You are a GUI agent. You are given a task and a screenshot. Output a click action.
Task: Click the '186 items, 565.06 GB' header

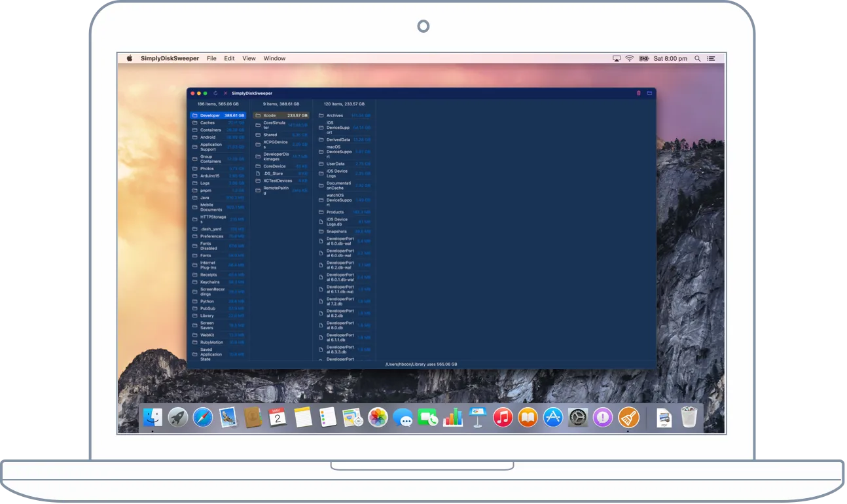pyautogui.click(x=218, y=103)
